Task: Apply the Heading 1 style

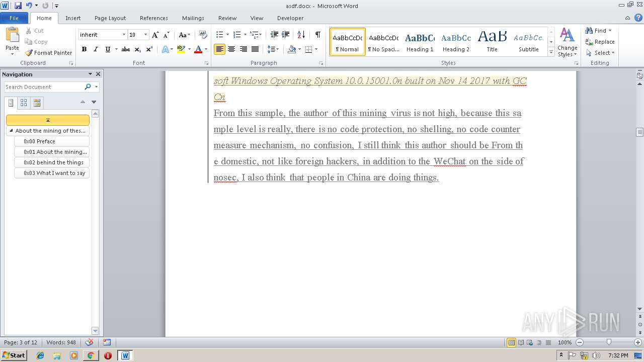Action: tap(420, 42)
